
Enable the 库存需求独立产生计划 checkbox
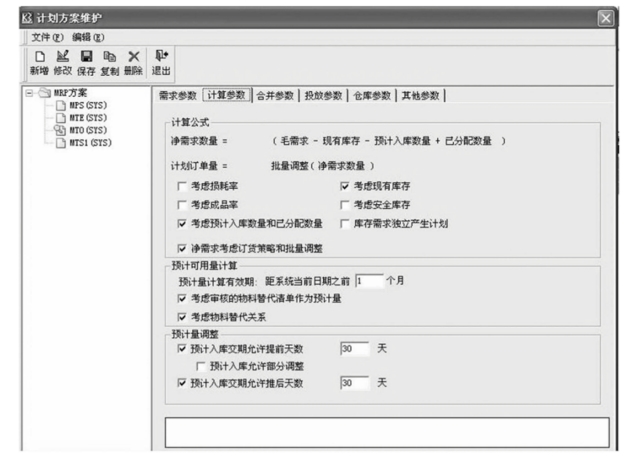click(x=345, y=224)
